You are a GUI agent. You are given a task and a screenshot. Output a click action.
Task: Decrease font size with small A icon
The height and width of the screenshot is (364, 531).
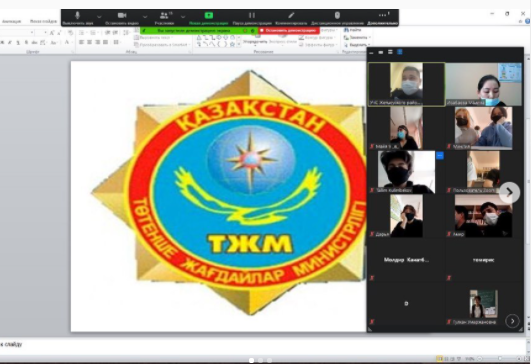(59, 33)
